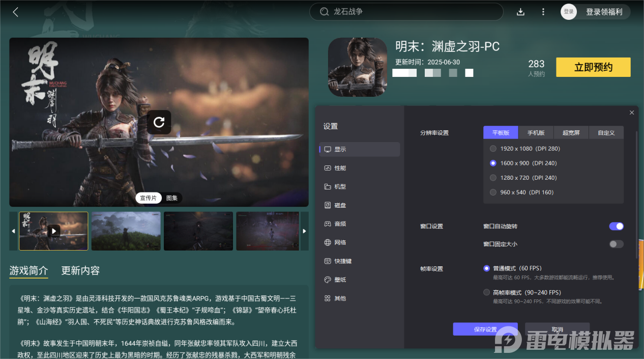
Task: Switch to the 手机版 resolution preset
Action: click(x=536, y=132)
